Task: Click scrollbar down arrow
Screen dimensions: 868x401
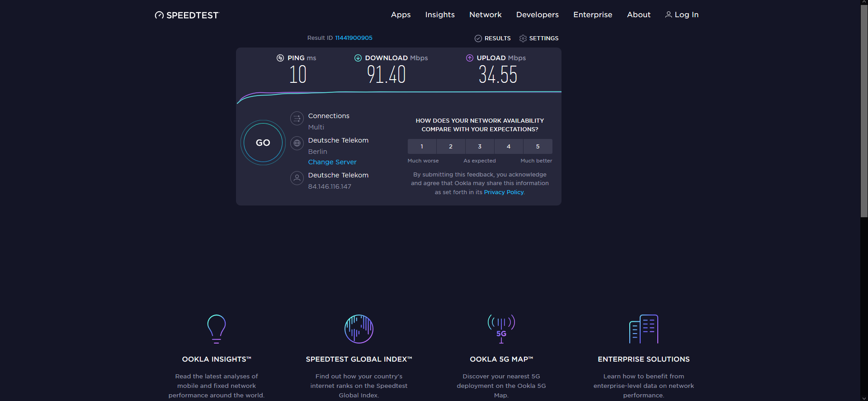Action: 864,398
